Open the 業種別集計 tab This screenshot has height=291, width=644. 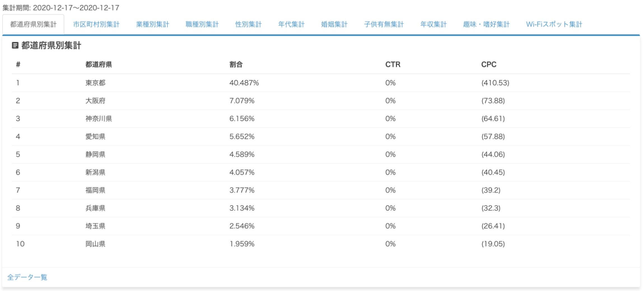(x=153, y=24)
